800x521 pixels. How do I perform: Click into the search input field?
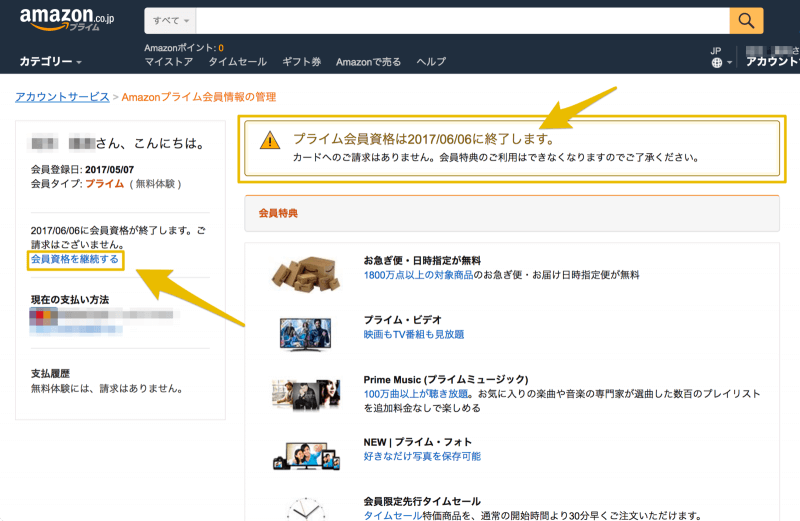[462, 21]
